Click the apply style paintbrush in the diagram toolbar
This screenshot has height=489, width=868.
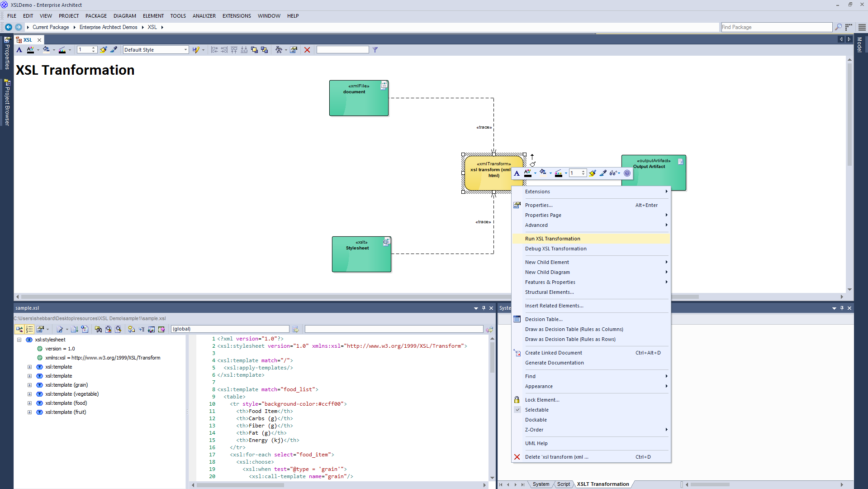[104, 50]
